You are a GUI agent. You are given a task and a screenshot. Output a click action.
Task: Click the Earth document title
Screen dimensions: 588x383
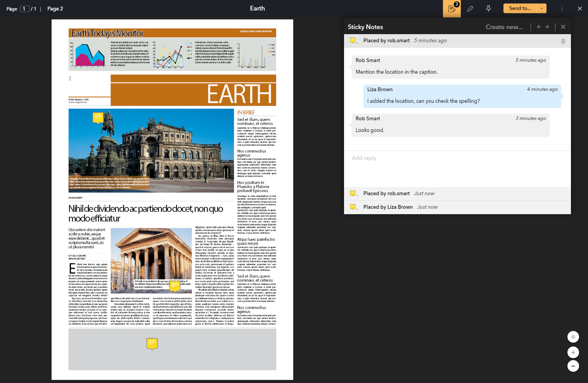tap(258, 9)
